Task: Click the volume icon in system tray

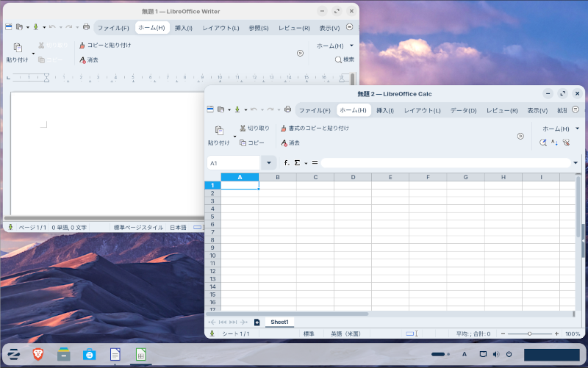Action: (x=496, y=354)
